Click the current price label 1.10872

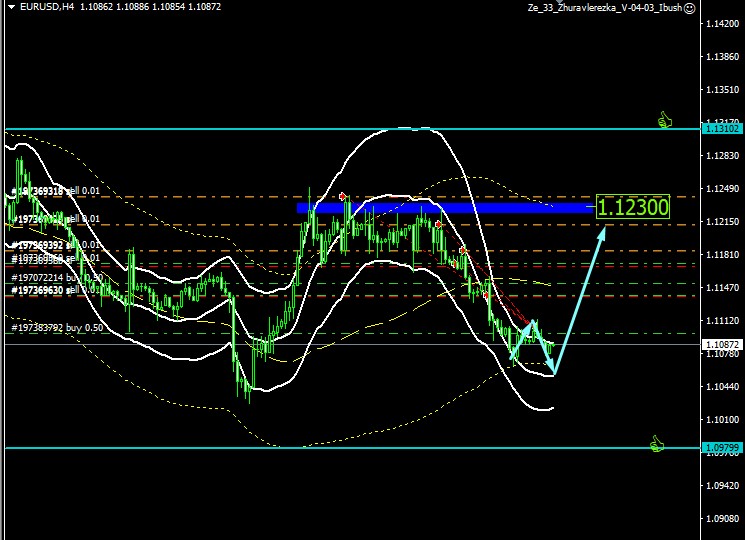(721, 344)
